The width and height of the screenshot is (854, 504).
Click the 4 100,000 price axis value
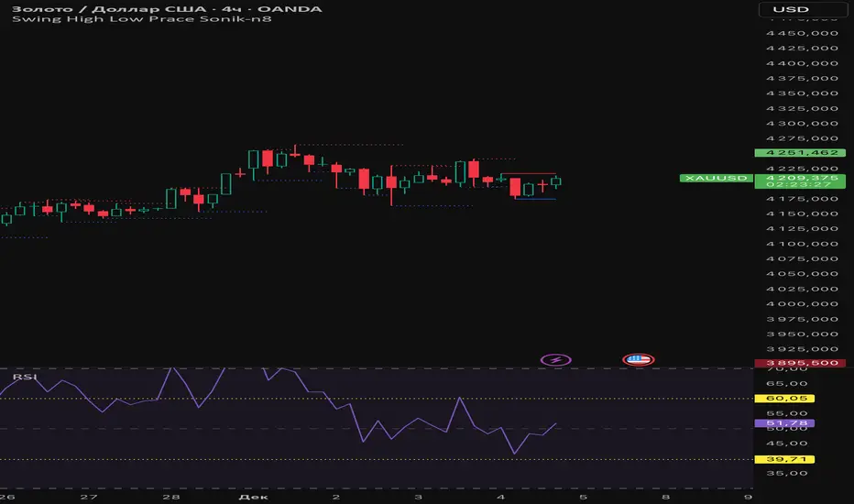pyautogui.click(x=802, y=244)
